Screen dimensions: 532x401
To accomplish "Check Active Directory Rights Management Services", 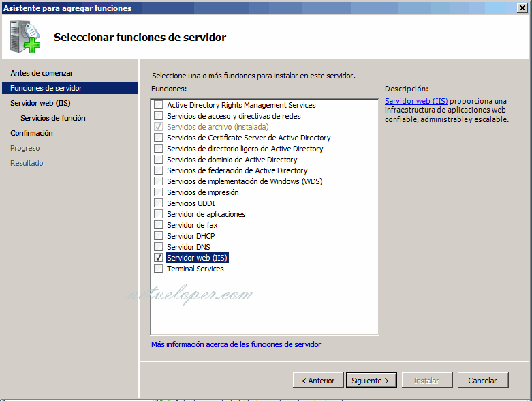I will point(159,104).
